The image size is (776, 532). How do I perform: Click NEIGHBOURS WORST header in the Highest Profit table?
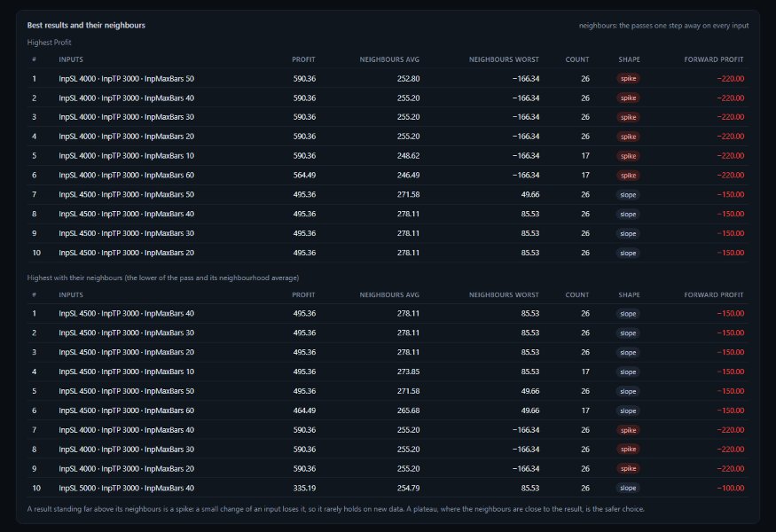click(x=504, y=59)
